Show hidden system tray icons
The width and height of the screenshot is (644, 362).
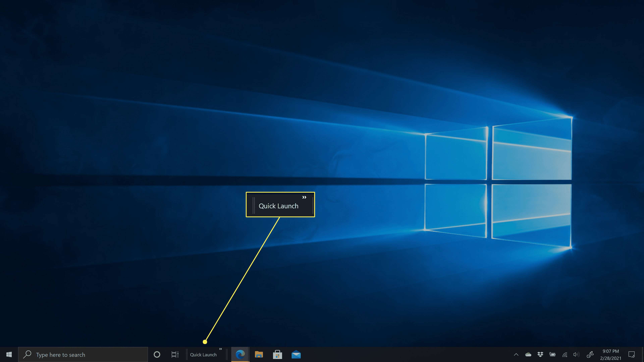tap(516, 354)
